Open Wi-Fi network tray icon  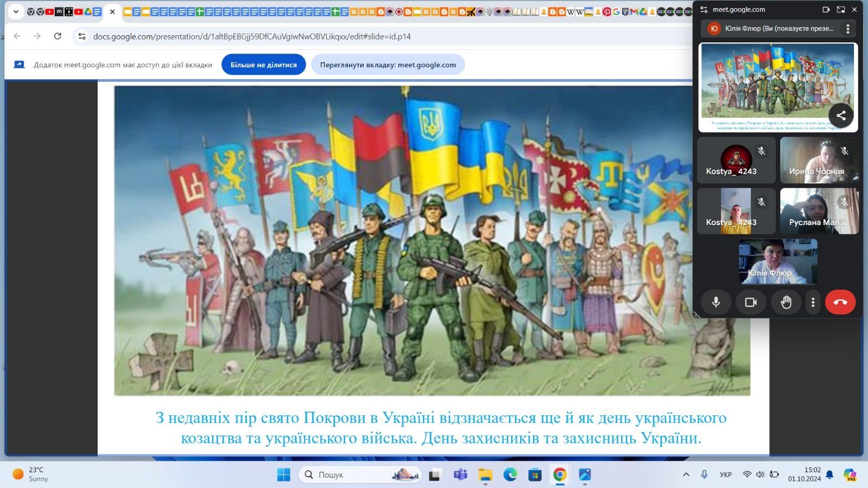[747, 474]
